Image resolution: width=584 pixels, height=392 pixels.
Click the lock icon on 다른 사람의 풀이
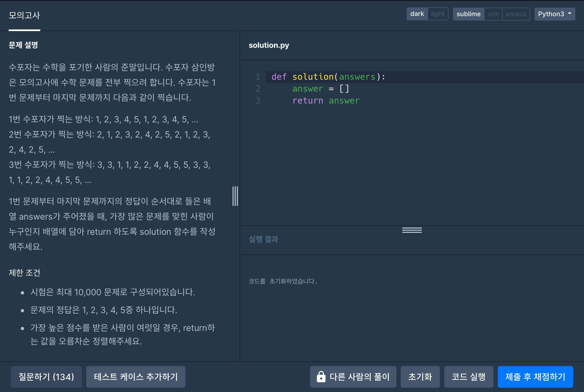tap(321, 377)
